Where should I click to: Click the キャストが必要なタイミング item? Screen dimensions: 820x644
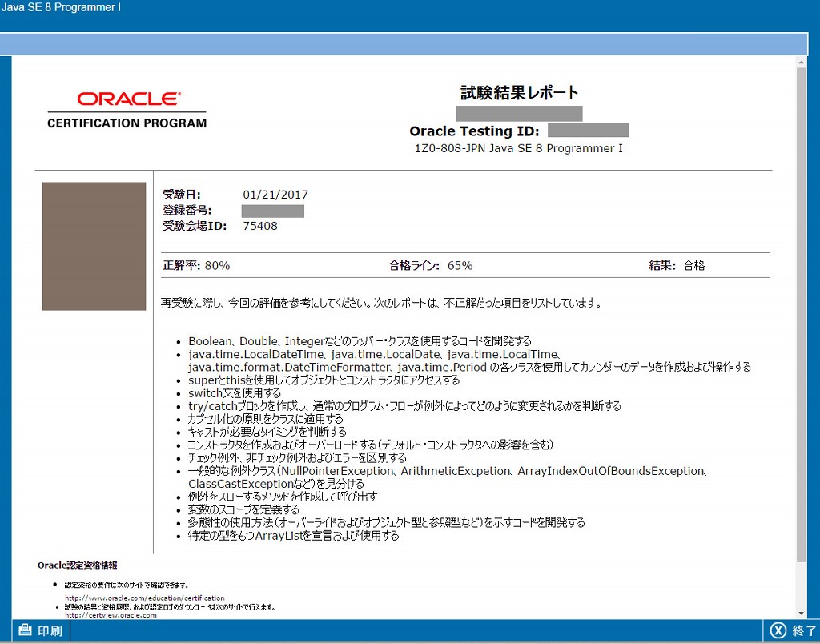[x=267, y=432]
